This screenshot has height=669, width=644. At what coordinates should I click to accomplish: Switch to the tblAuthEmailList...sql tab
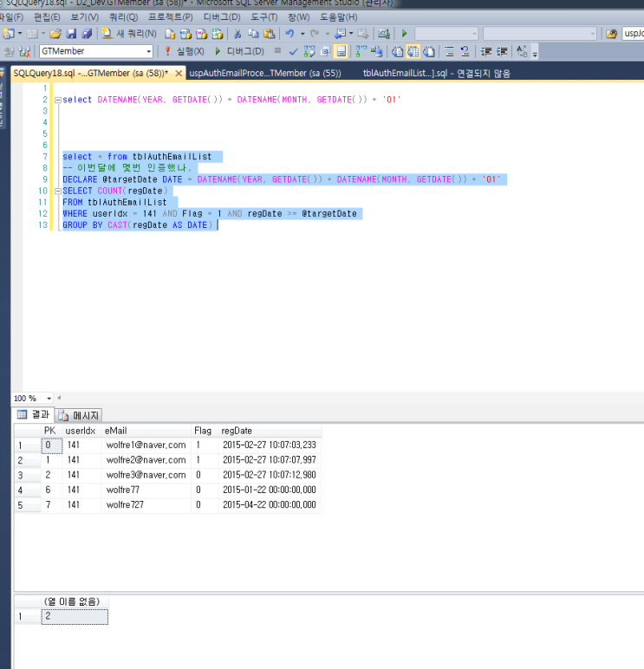click(x=437, y=73)
